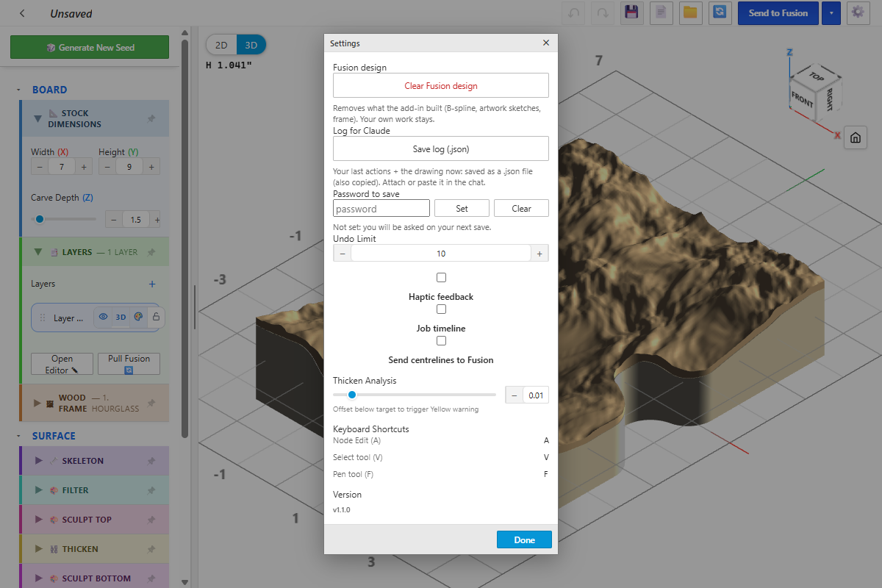Click the home view icon in viewport
Screen dimensions: 882x588
[856, 137]
